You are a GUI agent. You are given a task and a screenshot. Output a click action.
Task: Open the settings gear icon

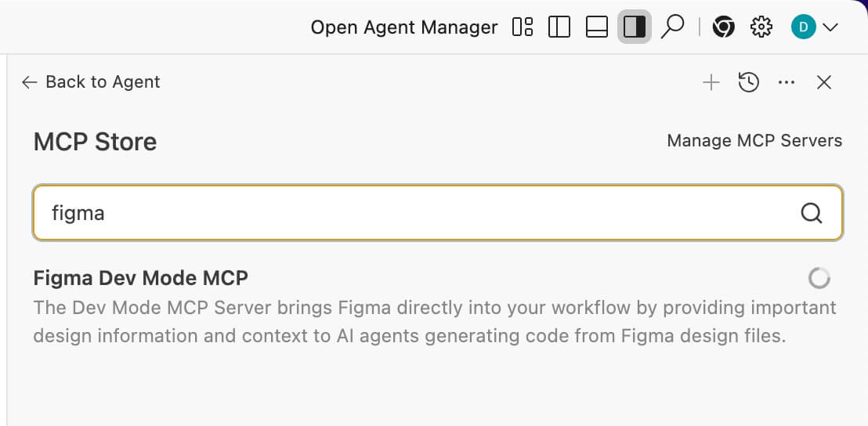[761, 27]
